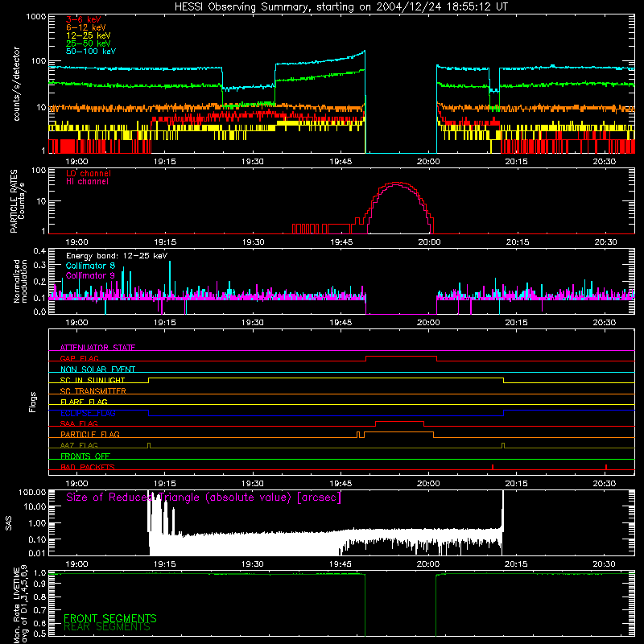The image size is (644, 644).
Task: Click the particle-rate peak of the LO channel curve
Action: 396,183
